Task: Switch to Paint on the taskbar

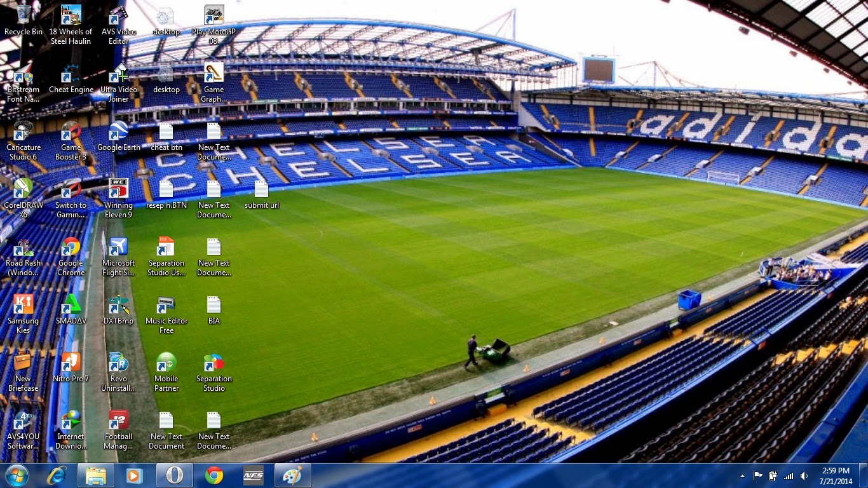Action: pos(293,475)
